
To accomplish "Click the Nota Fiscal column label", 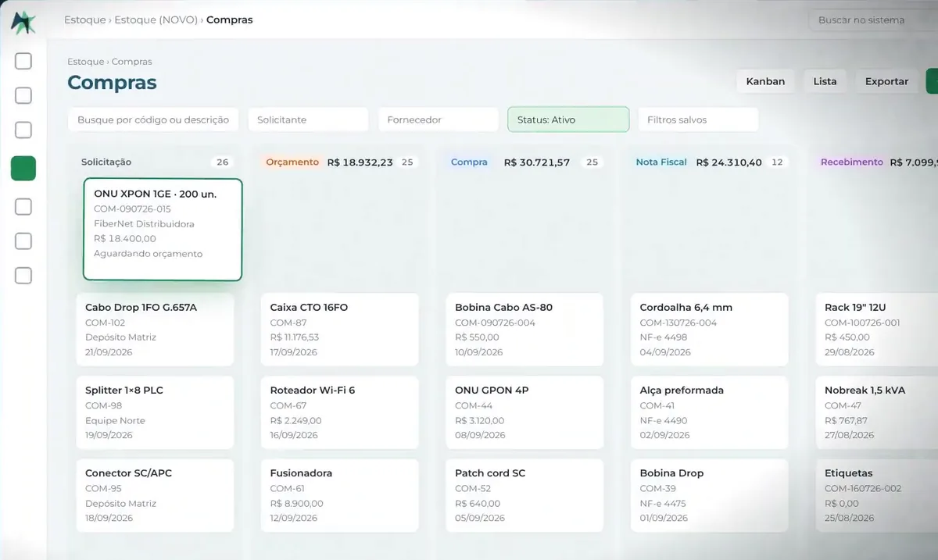I will tap(661, 162).
